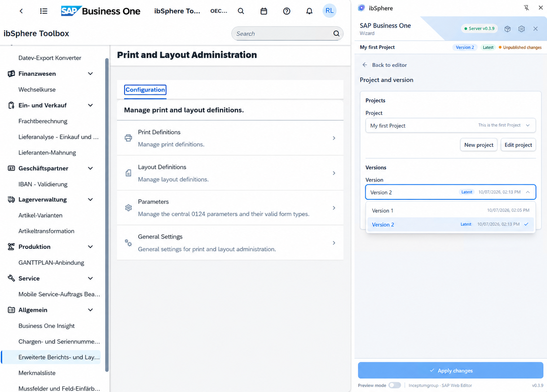This screenshot has width=547, height=392.
Task: Click the SAP Business One logo
Action: click(101, 11)
